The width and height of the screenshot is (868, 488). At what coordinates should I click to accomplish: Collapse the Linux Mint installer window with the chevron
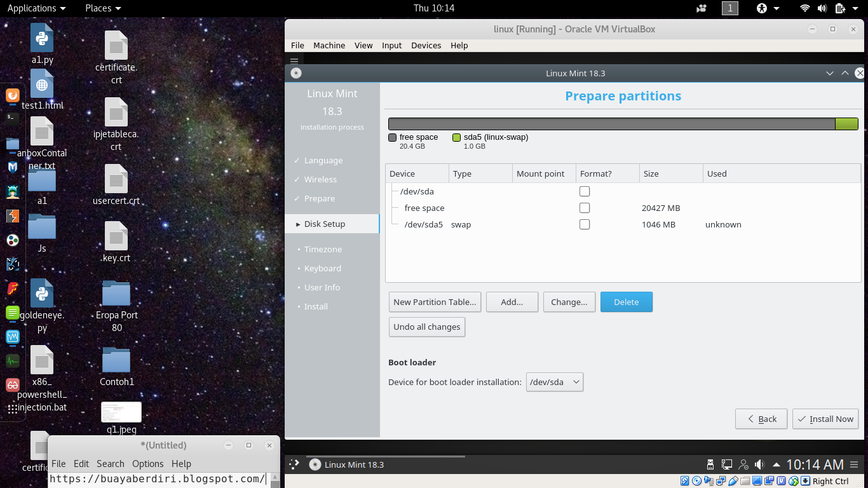(830, 73)
